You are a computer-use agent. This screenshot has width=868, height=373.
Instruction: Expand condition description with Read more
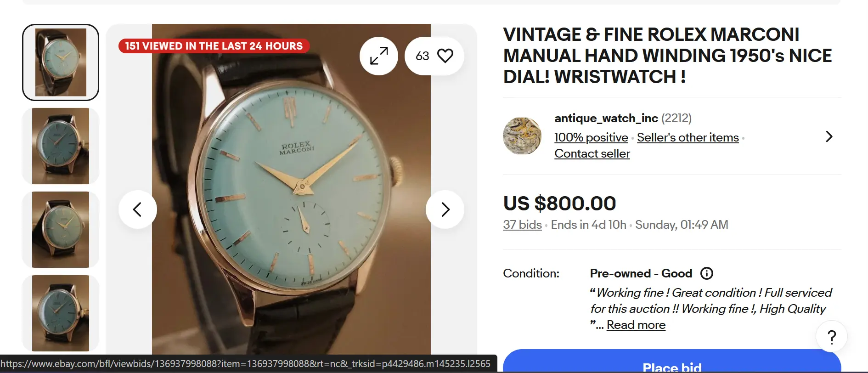[636, 325]
